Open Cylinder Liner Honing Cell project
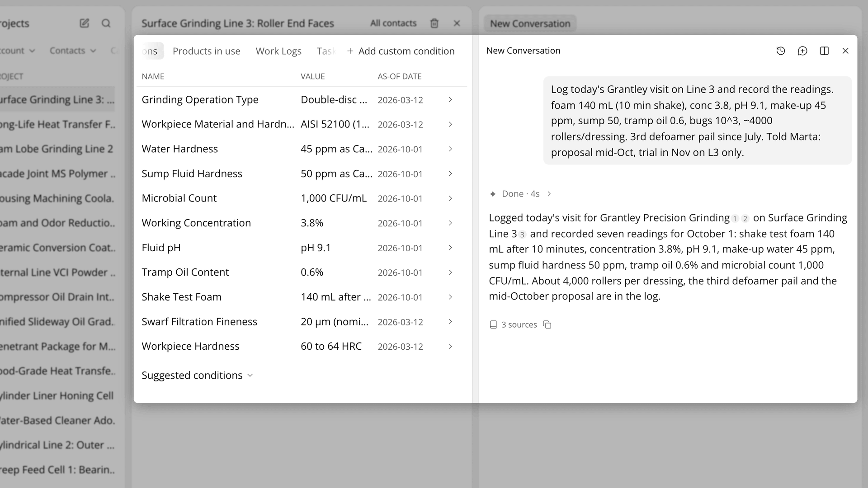This screenshot has width=868, height=488. pos(57,395)
